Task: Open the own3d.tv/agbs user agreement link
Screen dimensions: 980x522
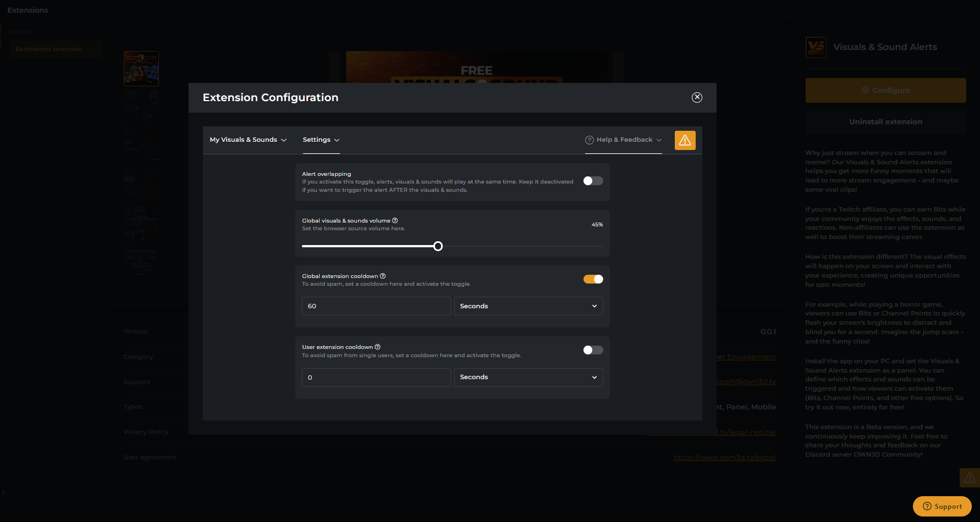Action: [x=724, y=457]
